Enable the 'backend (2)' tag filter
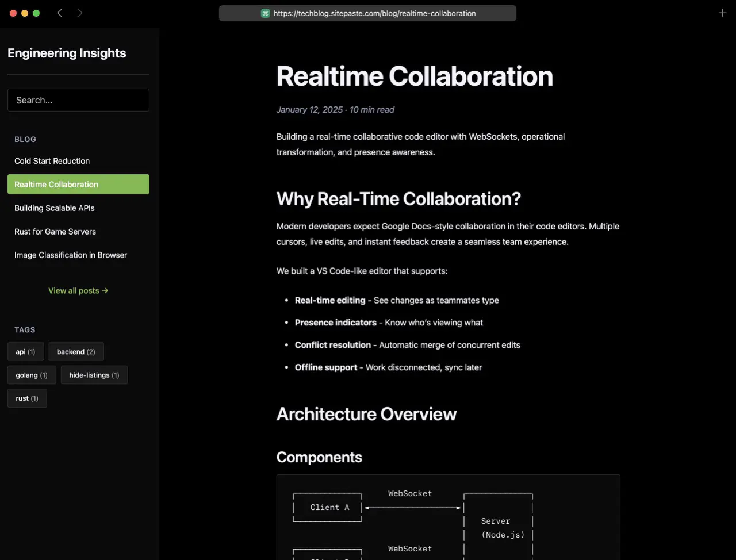The width and height of the screenshot is (736, 560). click(76, 351)
